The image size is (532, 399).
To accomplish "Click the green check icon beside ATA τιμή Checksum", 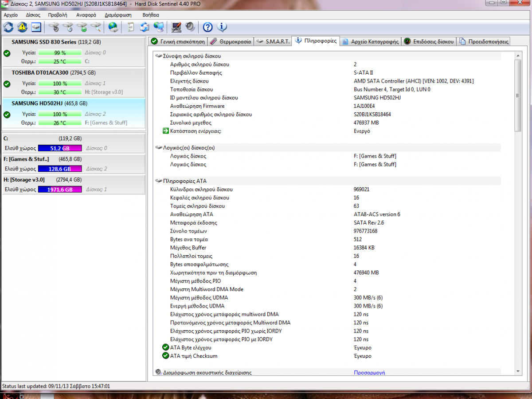I will 166,356.
